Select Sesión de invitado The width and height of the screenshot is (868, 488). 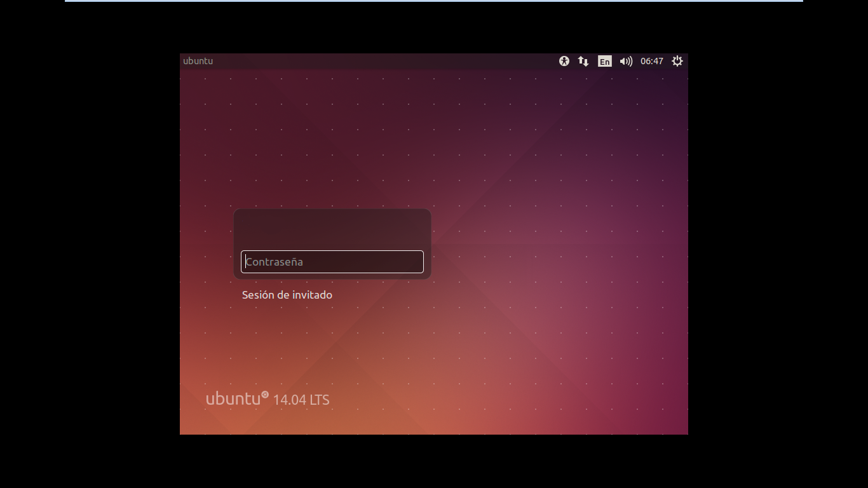point(287,295)
